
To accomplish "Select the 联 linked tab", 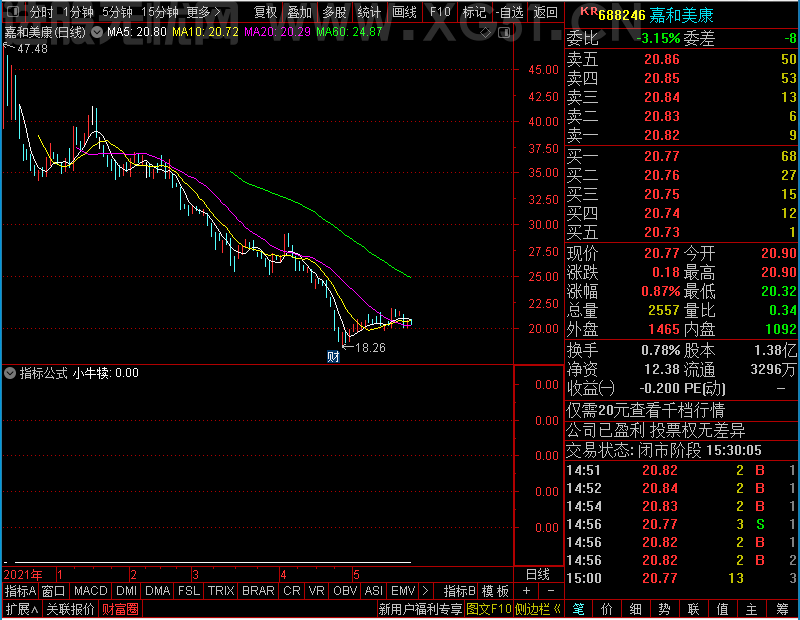I will [693, 609].
